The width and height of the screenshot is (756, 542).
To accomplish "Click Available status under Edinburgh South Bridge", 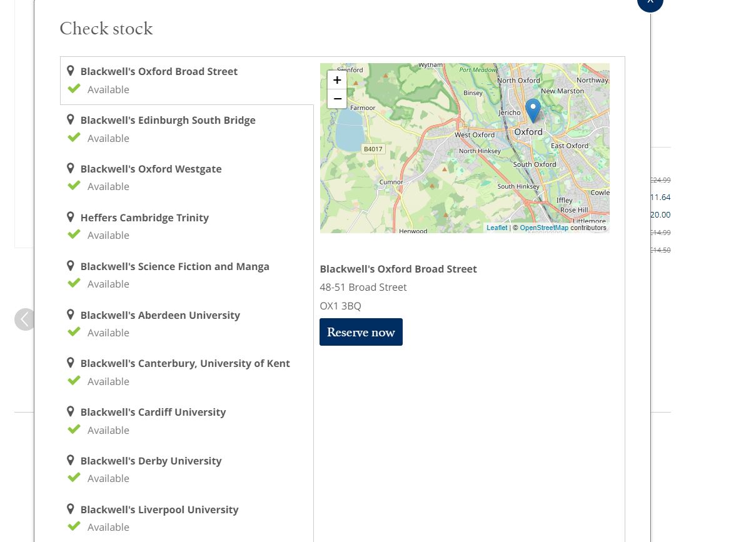I will click(108, 138).
